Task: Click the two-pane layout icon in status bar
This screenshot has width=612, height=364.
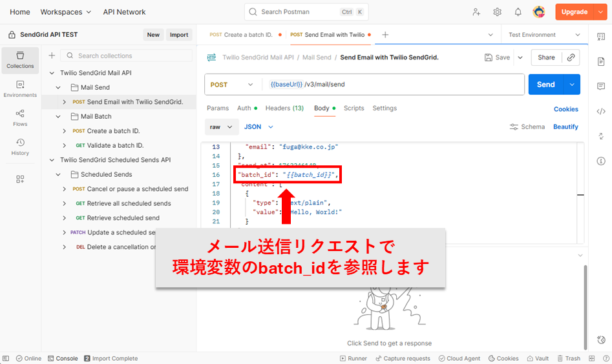Action: [x=592, y=358]
